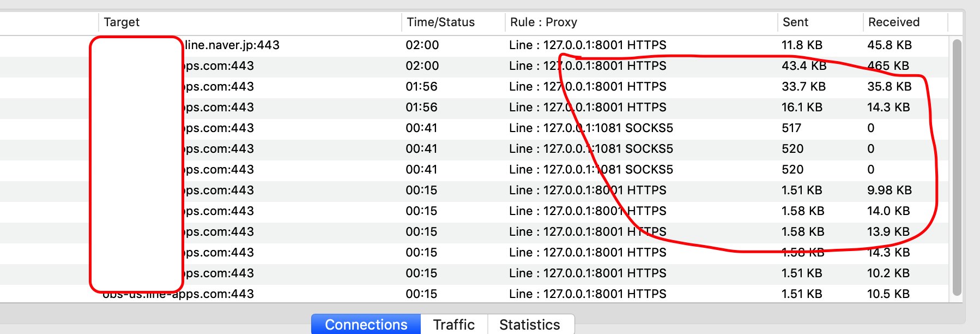Screen dimensions: 980x334
Task: Click the 01:56 time in the 33.7 KB row
Action: point(421,87)
